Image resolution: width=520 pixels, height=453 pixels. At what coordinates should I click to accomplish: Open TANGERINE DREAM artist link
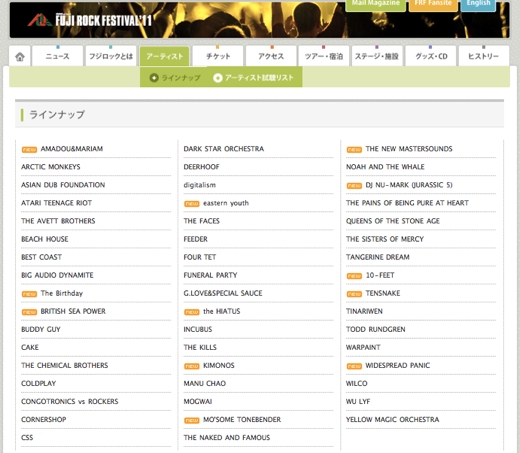point(378,257)
